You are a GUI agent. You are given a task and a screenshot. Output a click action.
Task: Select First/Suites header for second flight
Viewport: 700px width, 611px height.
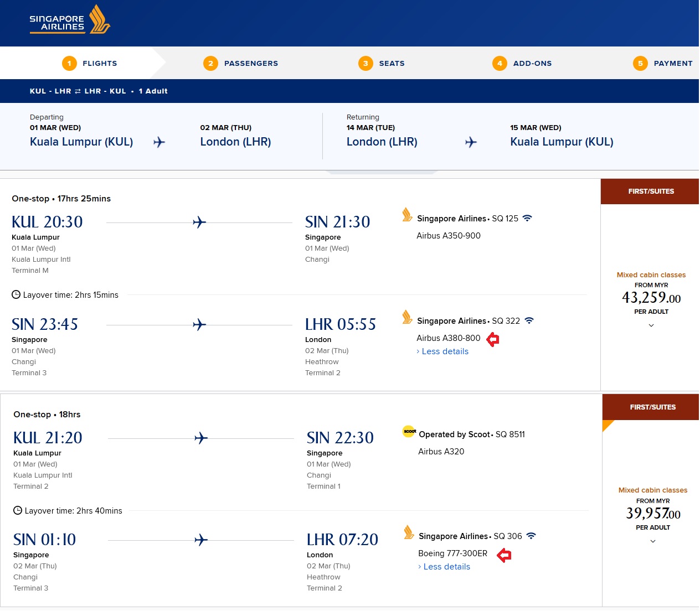(652, 407)
